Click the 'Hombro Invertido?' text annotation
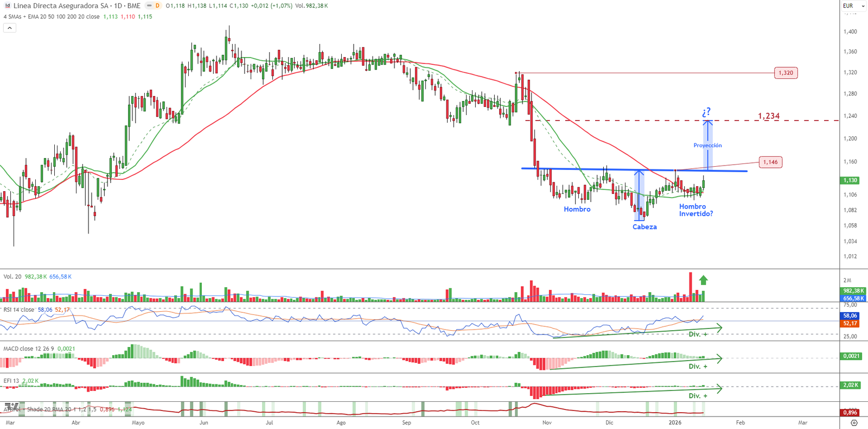This screenshot has width=868, height=429. (x=695, y=210)
